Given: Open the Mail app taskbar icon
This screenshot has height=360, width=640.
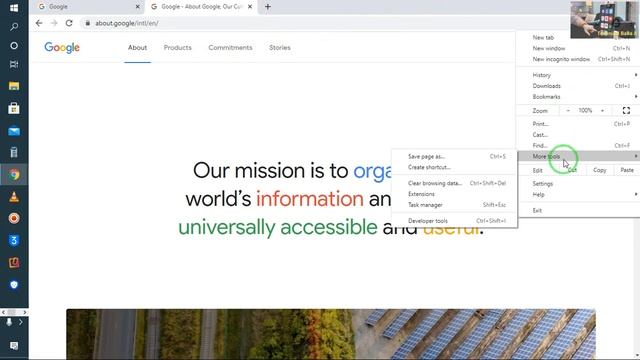Looking at the screenshot, I should (x=14, y=131).
